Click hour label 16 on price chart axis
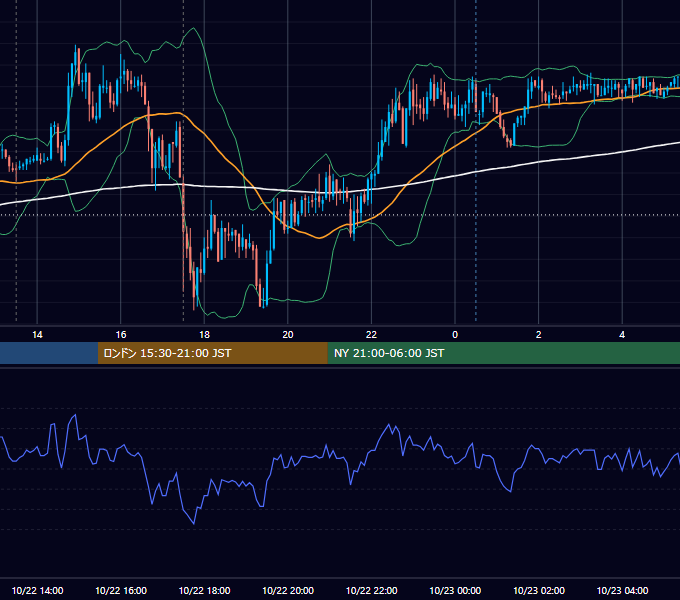680x600 pixels. coord(121,335)
